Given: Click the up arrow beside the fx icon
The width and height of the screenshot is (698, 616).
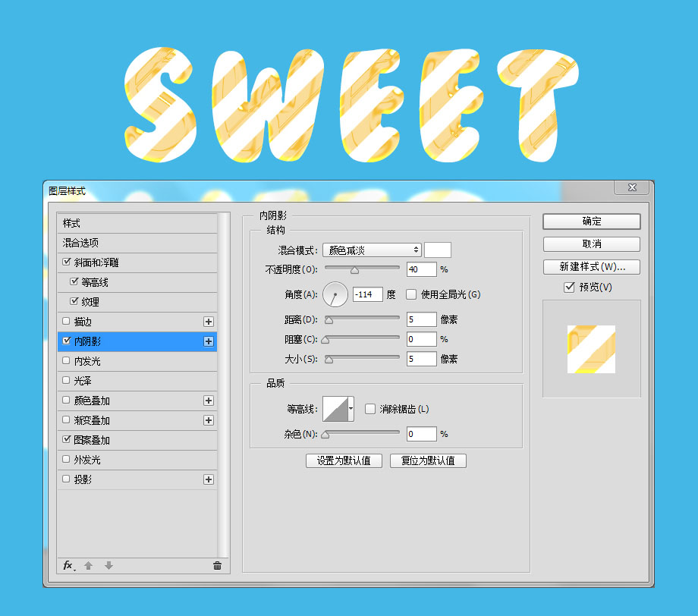Looking at the screenshot, I should (x=88, y=565).
